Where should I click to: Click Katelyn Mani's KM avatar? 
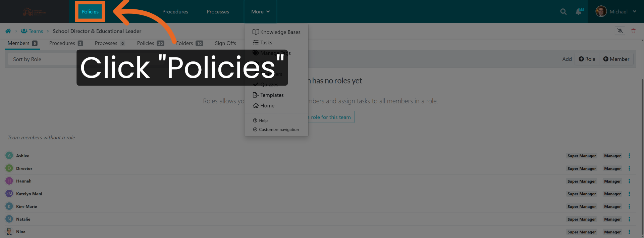[9, 194]
